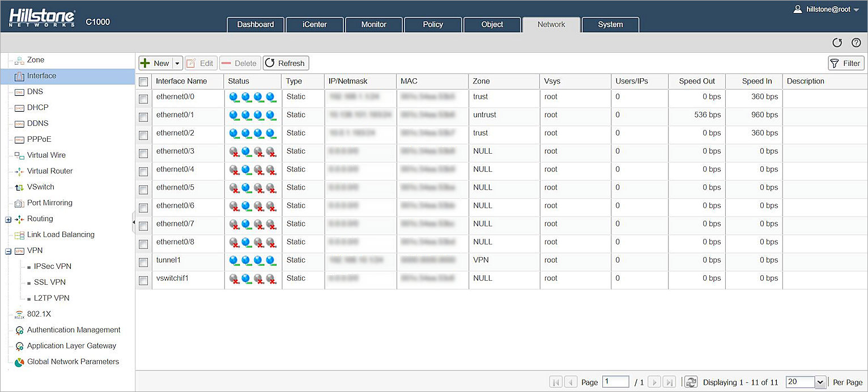The image size is (868, 392).
Task: Open the Dashboard tab
Action: (255, 24)
